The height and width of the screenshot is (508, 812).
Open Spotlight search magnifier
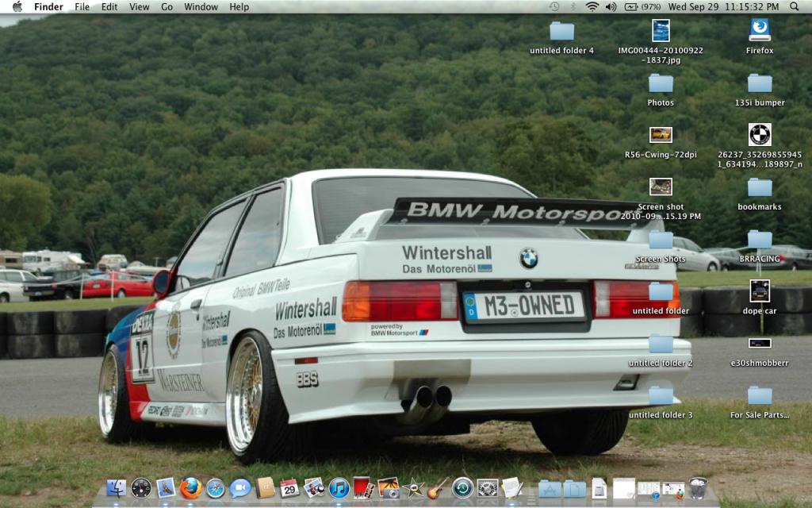pos(795,6)
